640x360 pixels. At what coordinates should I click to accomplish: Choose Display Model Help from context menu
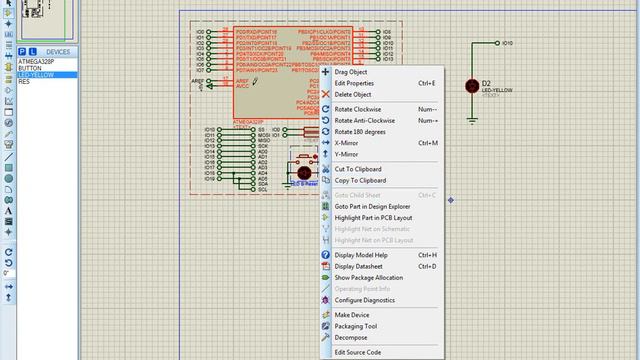pos(382,255)
